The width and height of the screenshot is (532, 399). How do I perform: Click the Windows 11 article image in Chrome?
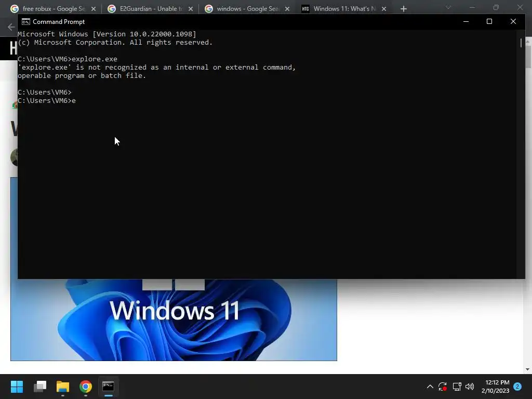coord(174,320)
